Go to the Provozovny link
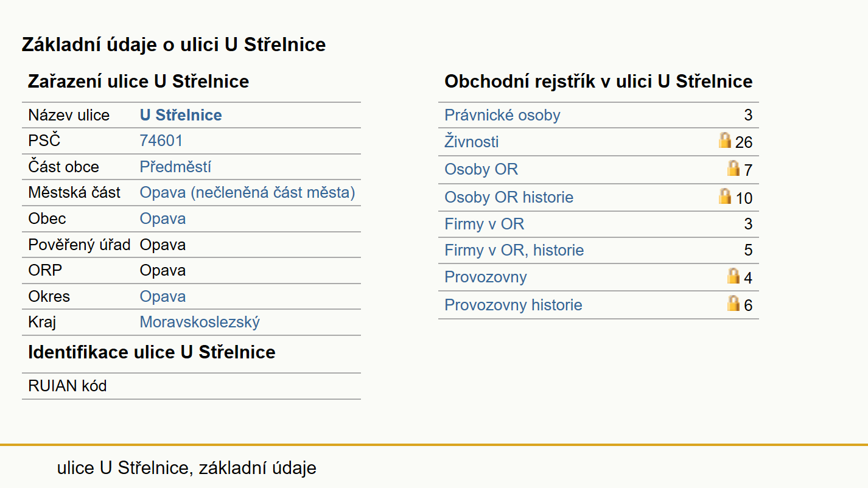 486,277
